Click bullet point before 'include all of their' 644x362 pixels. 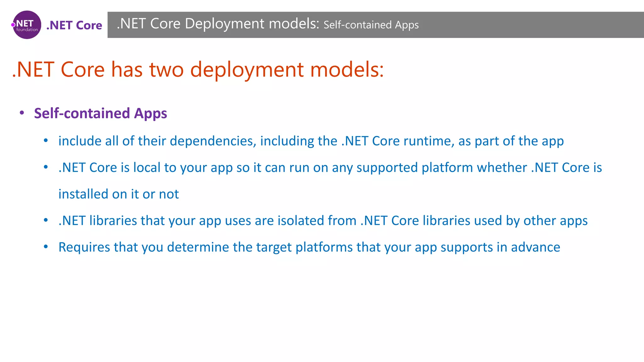click(x=46, y=140)
